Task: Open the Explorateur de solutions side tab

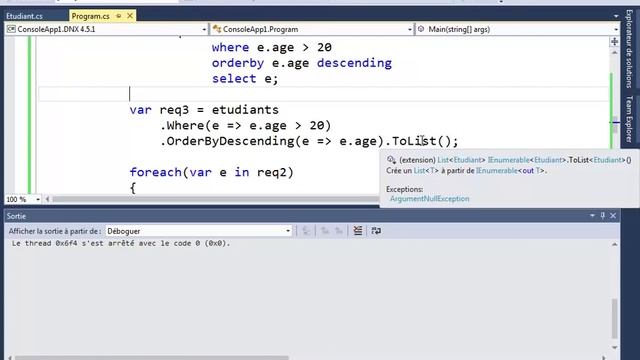Action: [x=629, y=49]
